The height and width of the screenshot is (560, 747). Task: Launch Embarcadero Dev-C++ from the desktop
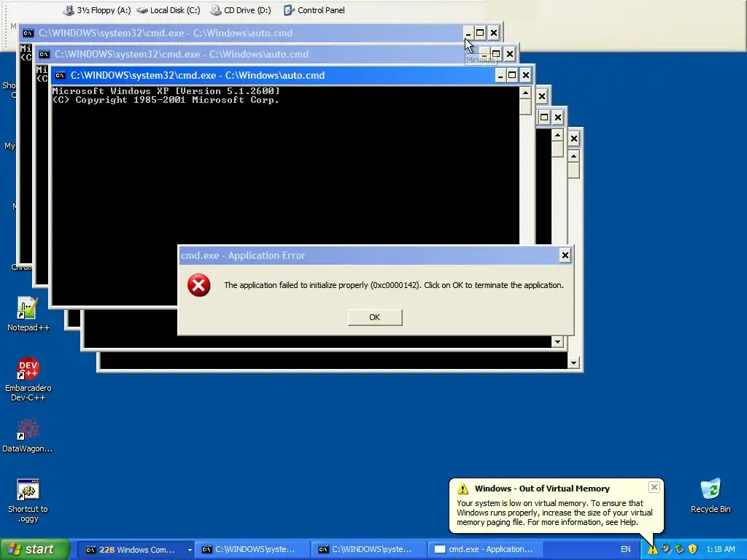click(x=28, y=379)
